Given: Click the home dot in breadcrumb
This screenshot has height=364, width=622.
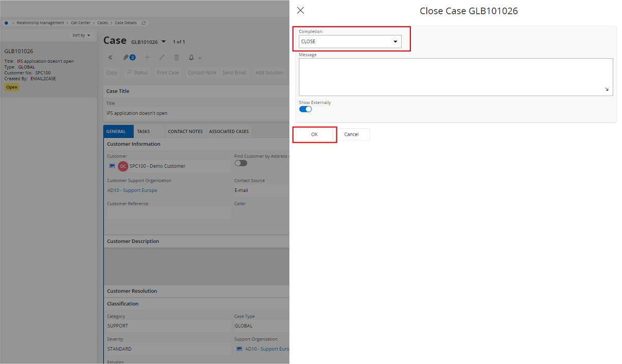Looking at the screenshot, I should 6,23.
